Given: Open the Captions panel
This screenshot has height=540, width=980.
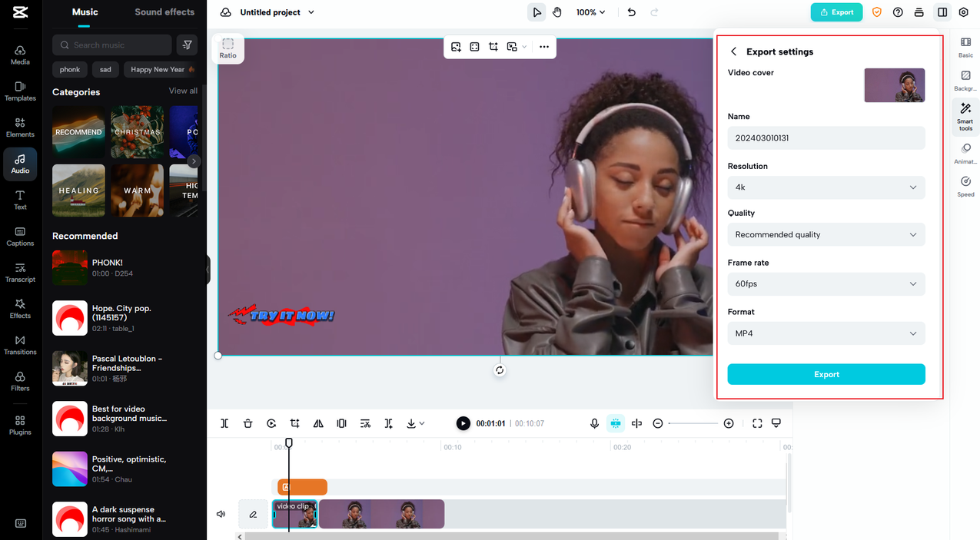Looking at the screenshot, I should coord(20,237).
